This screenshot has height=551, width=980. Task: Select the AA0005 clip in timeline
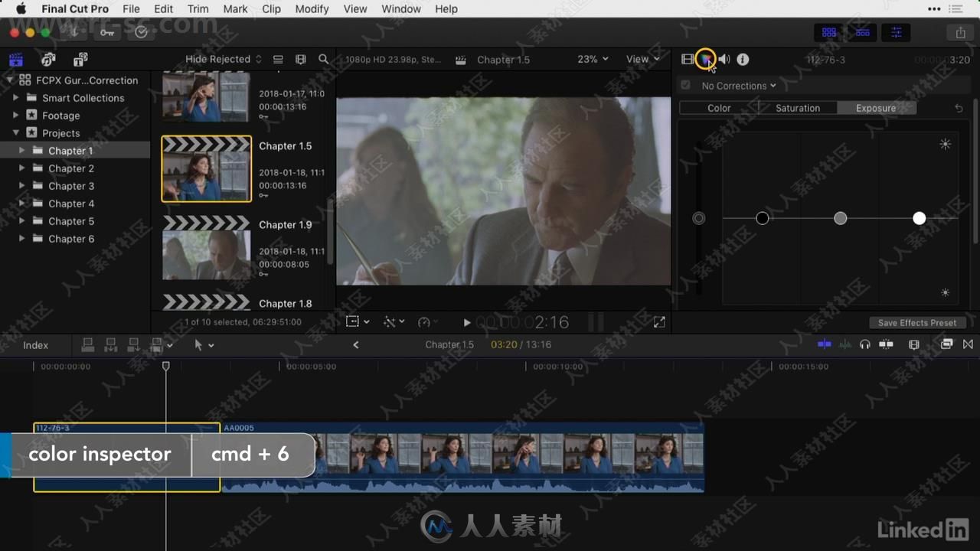(462, 458)
